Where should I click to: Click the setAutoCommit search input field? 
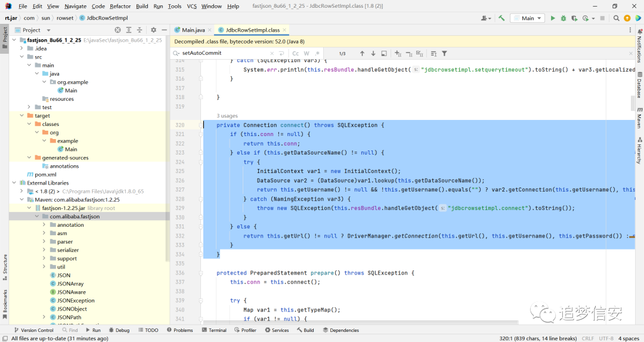(x=224, y=53)
